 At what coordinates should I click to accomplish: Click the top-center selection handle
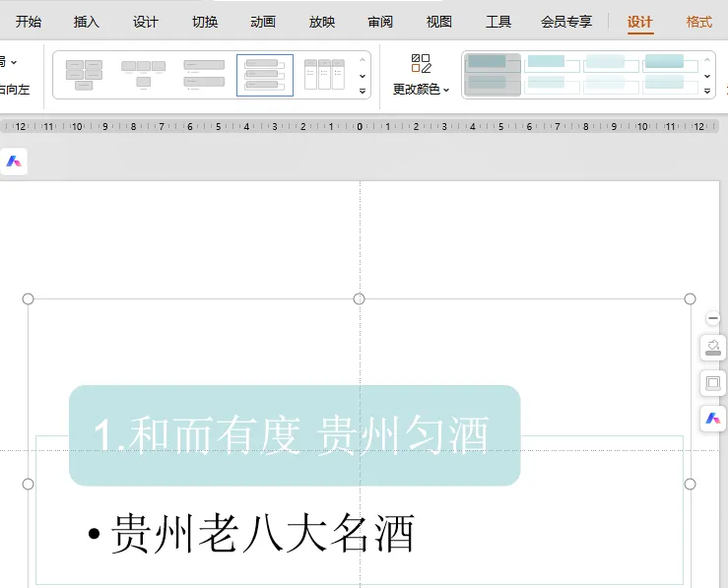click(359, 298)
